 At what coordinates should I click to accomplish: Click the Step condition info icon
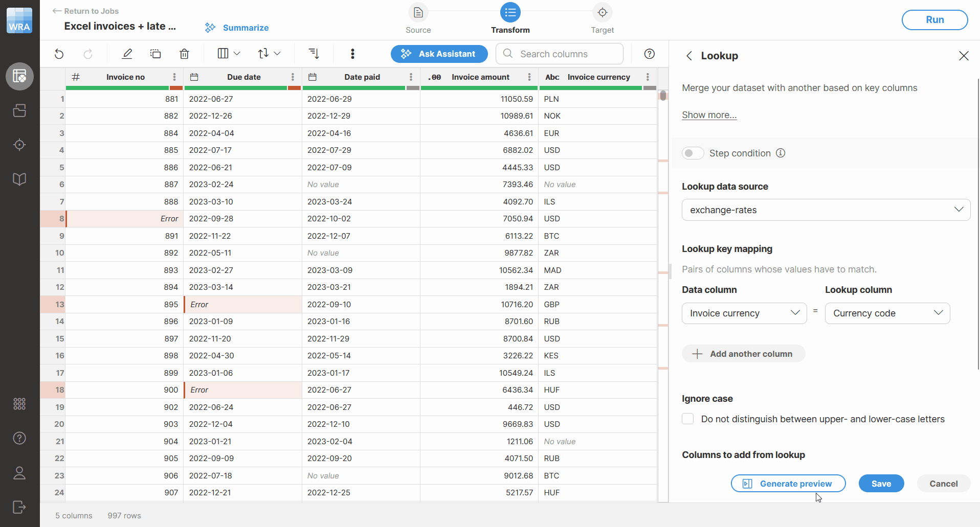coord(781,153)
